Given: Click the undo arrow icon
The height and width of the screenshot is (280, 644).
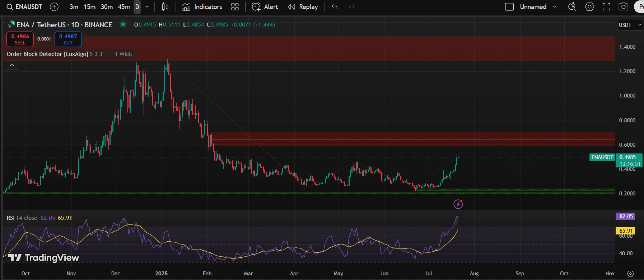Looking at the screenshot, I should click(x=335, y=7).
